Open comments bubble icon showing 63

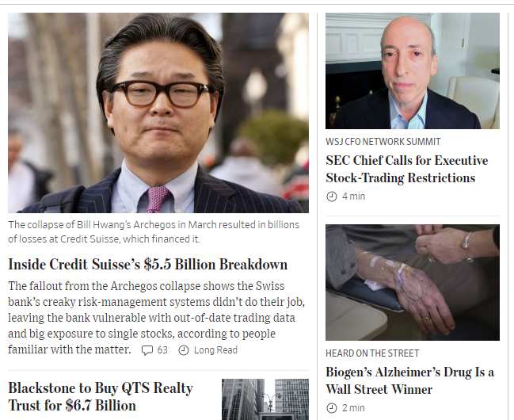point(147,350)
